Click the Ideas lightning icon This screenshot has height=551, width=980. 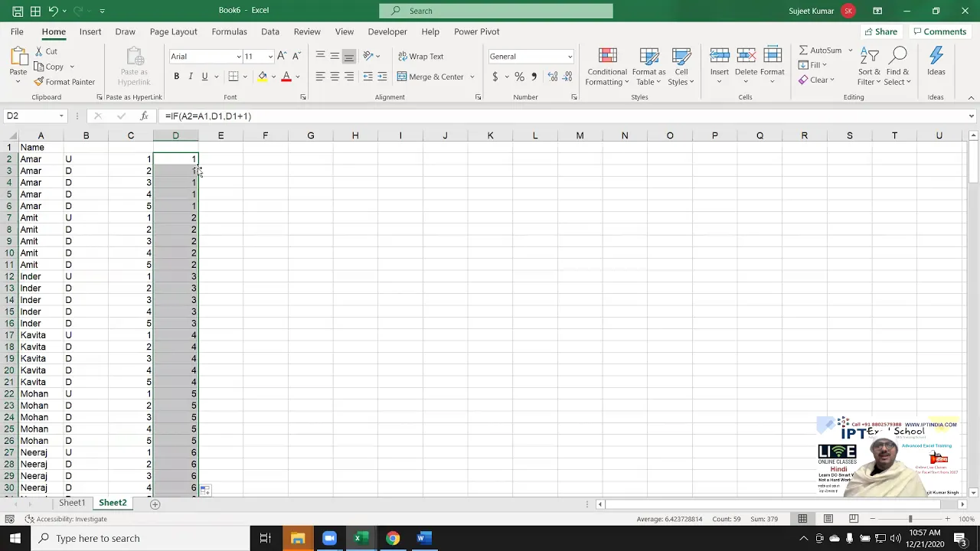click(x=936, y=56)
